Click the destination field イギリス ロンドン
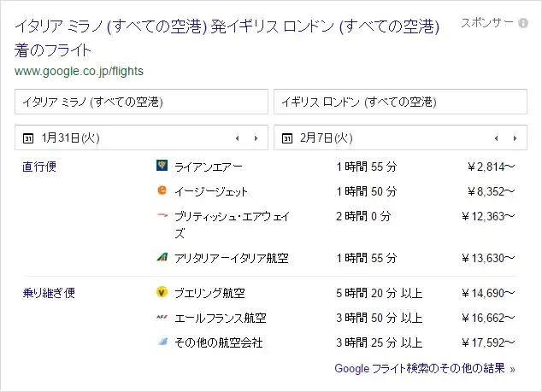This screenshot has height=392, width=542. click(400, 102)
